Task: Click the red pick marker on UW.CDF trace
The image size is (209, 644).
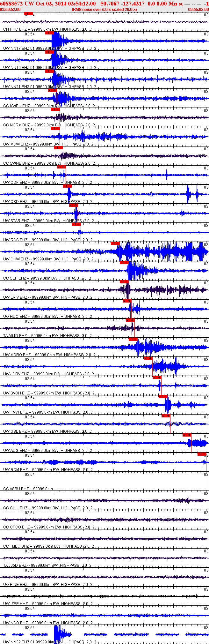Action: (61, 167)
